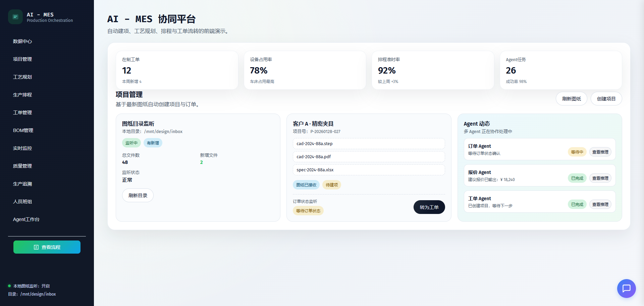
Task: Navigate to BOM管理 page
Action: 23,130
